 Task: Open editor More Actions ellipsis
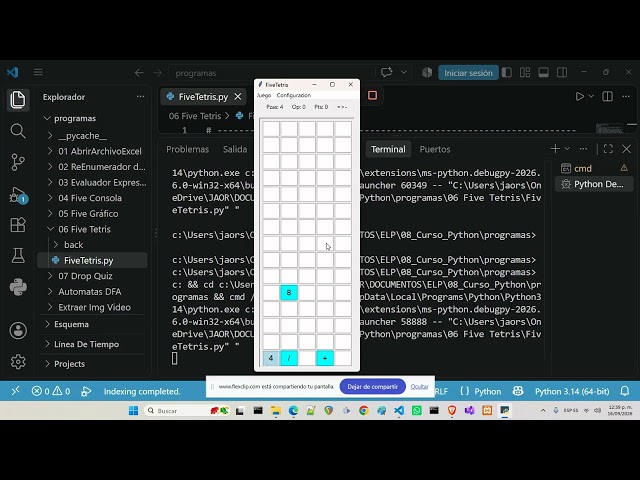click(626, 96)
